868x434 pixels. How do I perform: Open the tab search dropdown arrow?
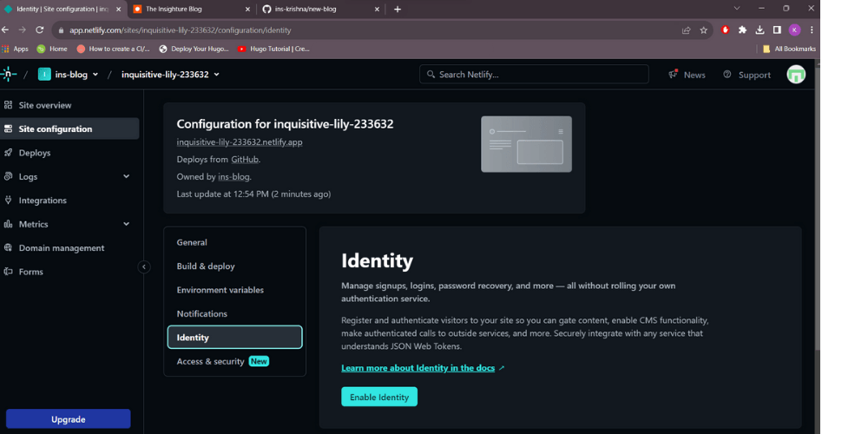coord(737,9)
